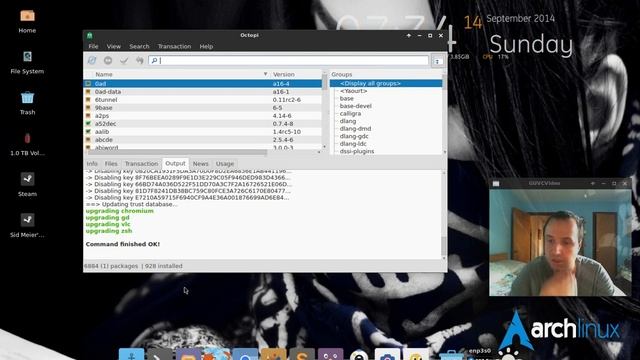Open the File menu
The image size is (640, 360).
click(93, 47)
